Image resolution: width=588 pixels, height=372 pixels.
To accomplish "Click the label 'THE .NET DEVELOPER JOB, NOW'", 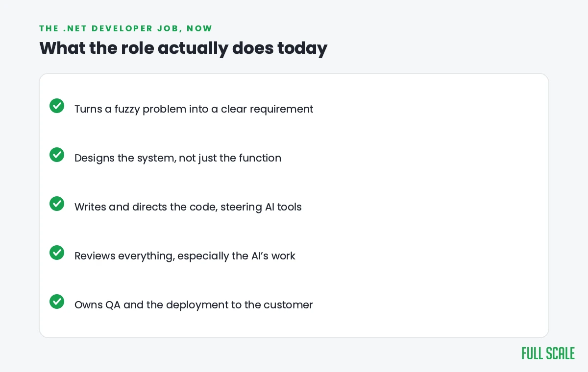I will [x=126, y=28].
